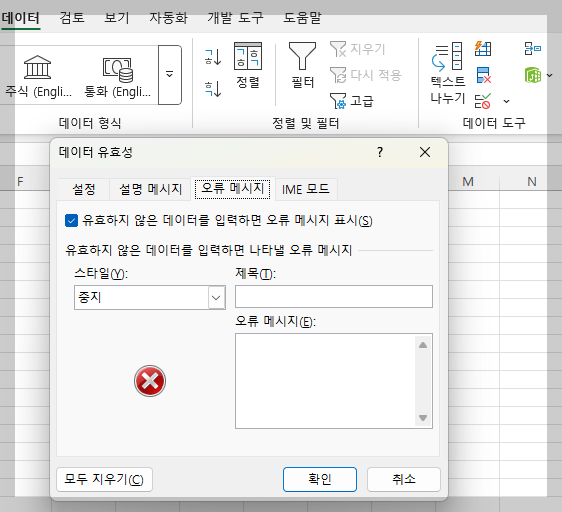
Task: Open 텍스트 나누기 text to columns
Action: tap(447, 74)
